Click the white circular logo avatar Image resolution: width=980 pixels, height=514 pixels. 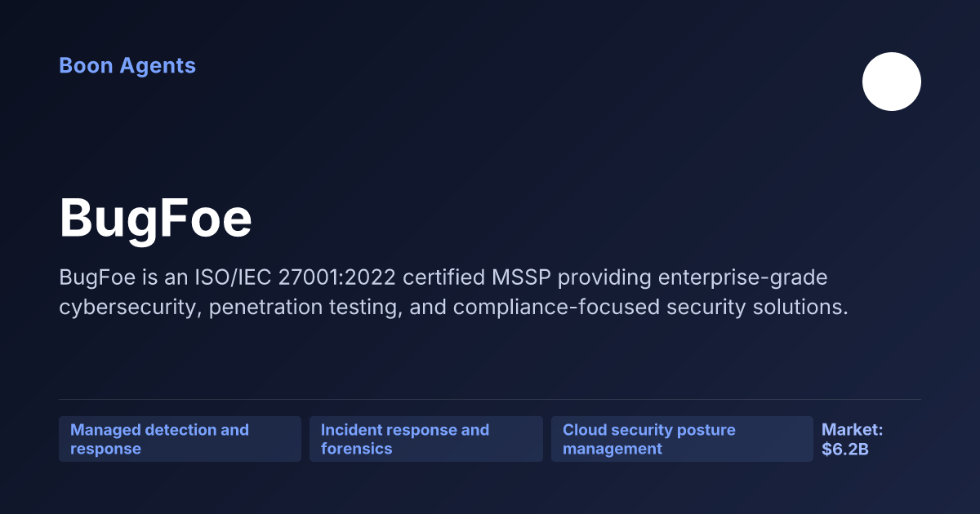892,82
